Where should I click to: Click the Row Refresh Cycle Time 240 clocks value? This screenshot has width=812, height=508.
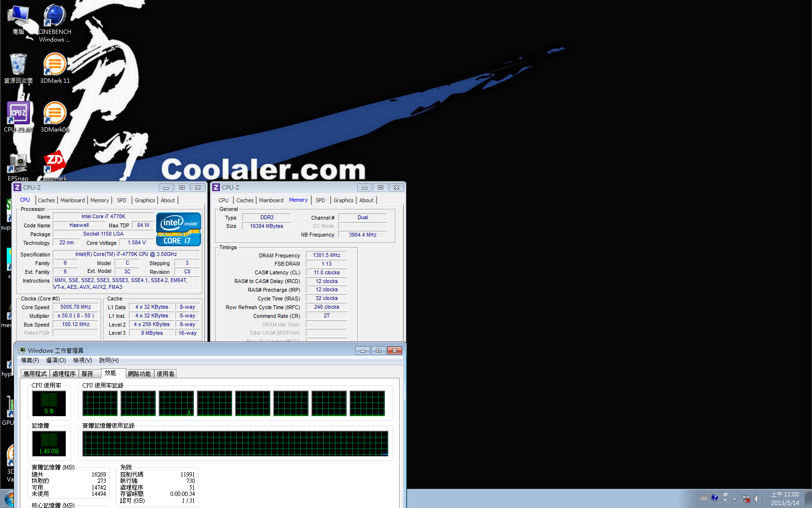(327, 307)
